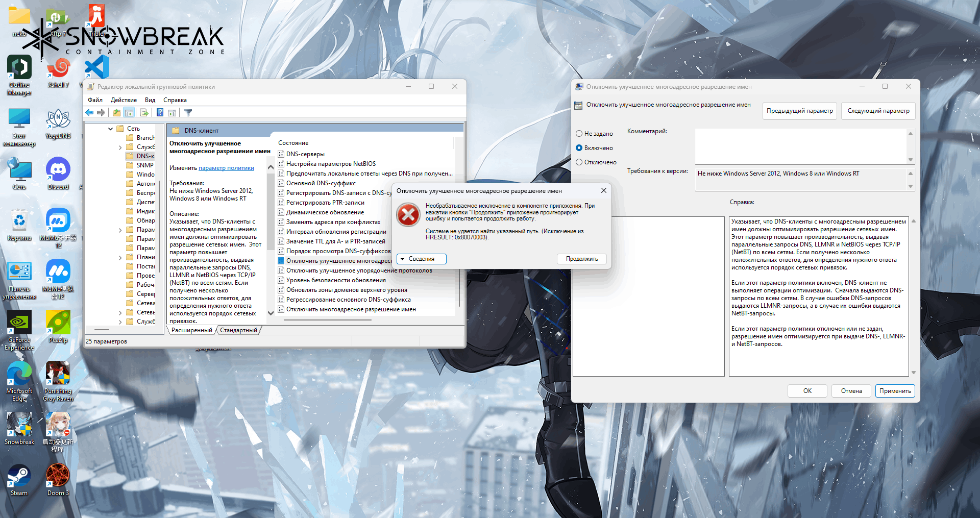Open Help via the blue question mark icon
980x518 pixels.
coord(160,113)
